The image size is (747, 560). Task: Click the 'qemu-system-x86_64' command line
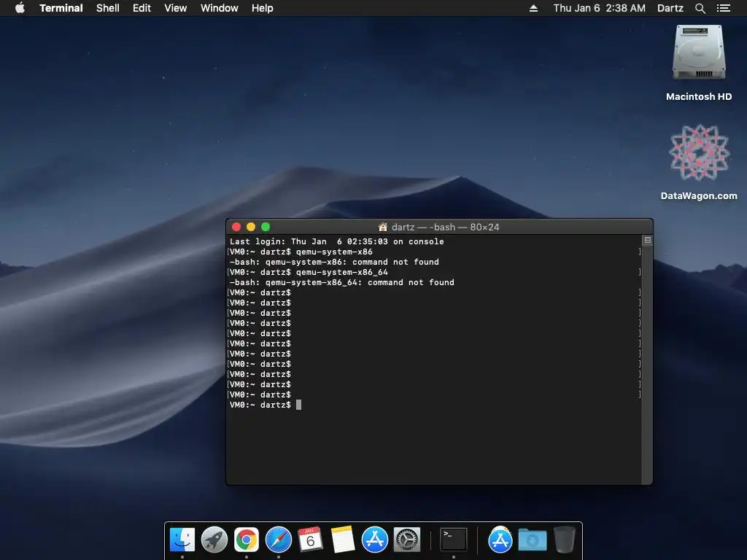[309, 273]
